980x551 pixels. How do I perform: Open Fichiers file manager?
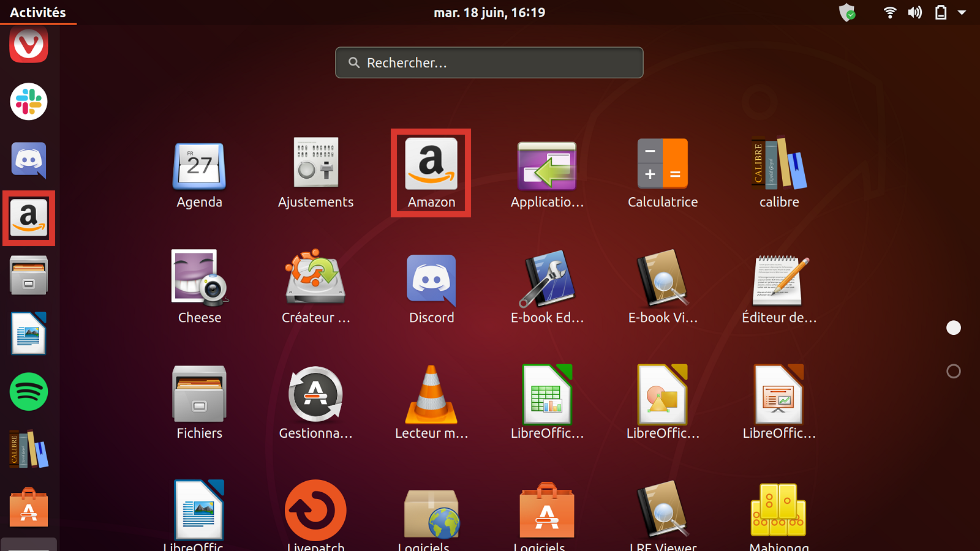point(198,395)
